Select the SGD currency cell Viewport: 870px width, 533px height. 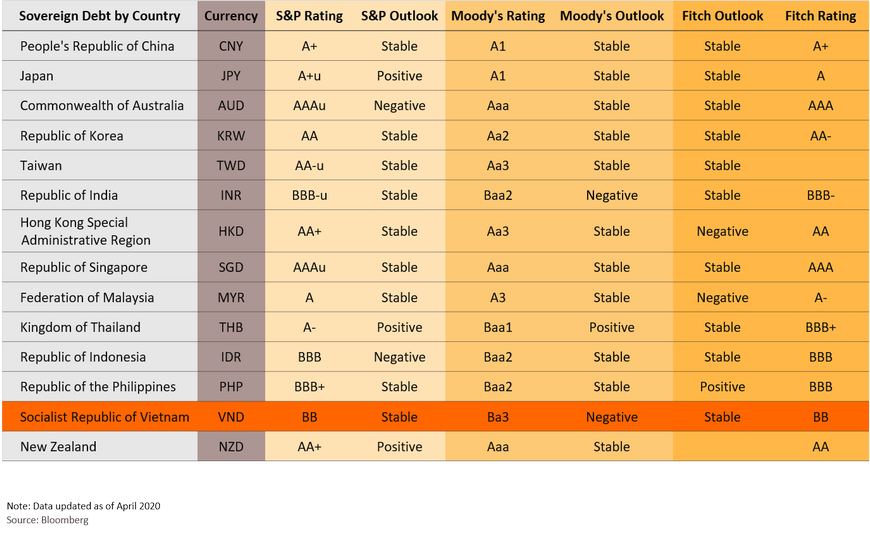(x=231, y=267)
